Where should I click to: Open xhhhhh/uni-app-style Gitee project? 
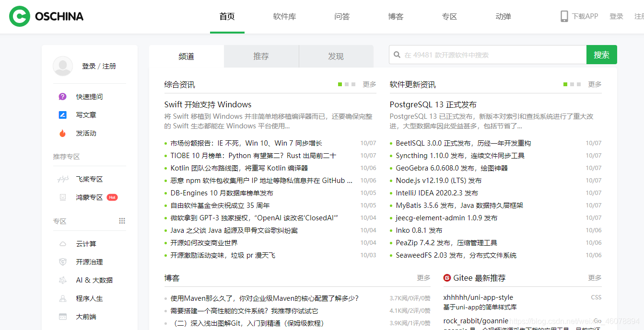[x=478, y=297]
